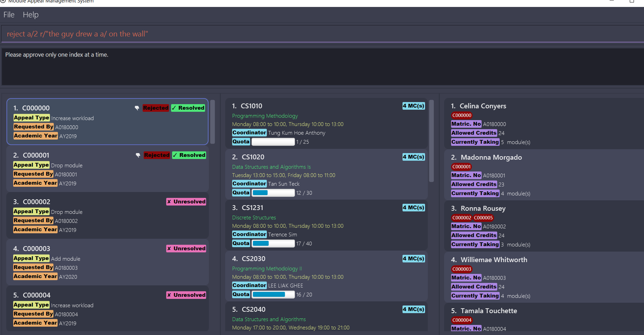Click the Unresolved tag on appeal C000002
The width and height of the screenshot is (644, 335).
[186, 202]
